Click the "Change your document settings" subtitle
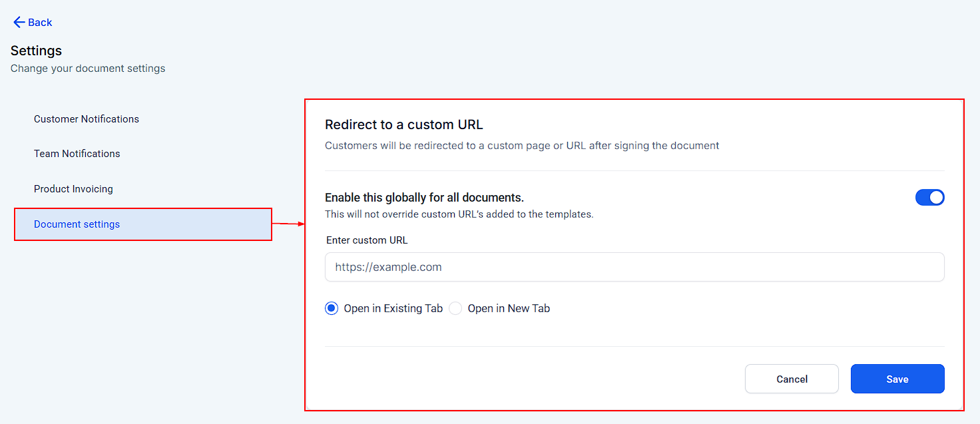This screenshot has width=980, height=424. pos(88,68)
